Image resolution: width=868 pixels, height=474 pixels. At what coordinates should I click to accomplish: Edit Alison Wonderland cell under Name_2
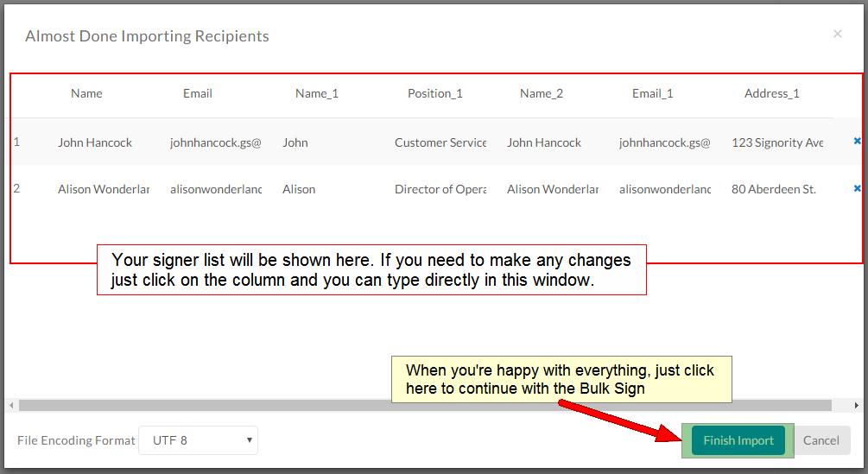click(x=553, y=189)
